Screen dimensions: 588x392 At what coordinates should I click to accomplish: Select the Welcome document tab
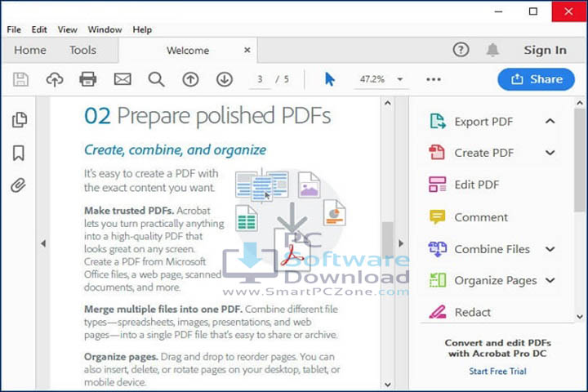point(188,51)
